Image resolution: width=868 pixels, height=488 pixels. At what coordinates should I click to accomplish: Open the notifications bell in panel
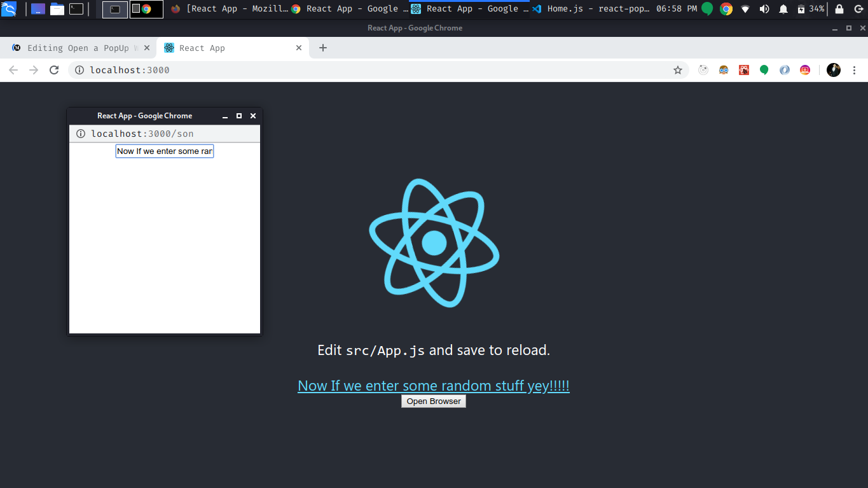coord(783,9)
